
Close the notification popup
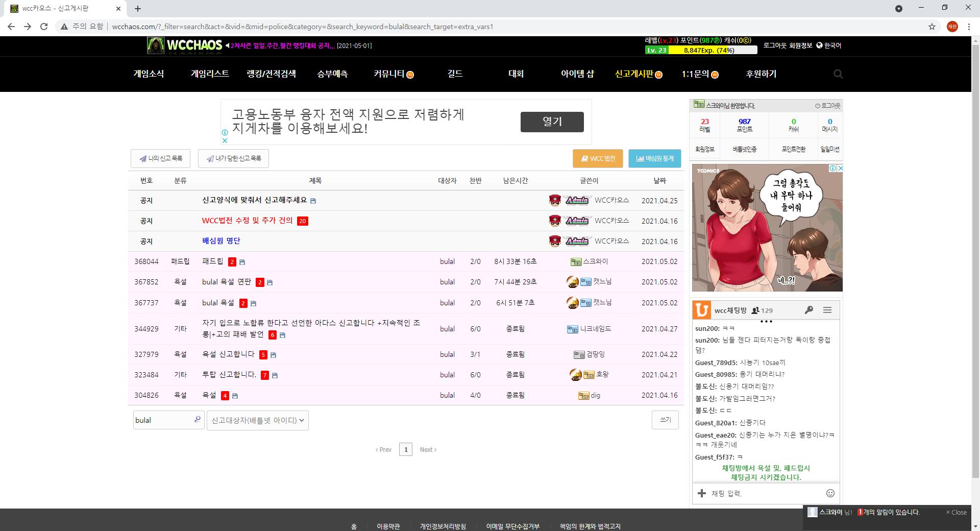(x=956, y=512)
